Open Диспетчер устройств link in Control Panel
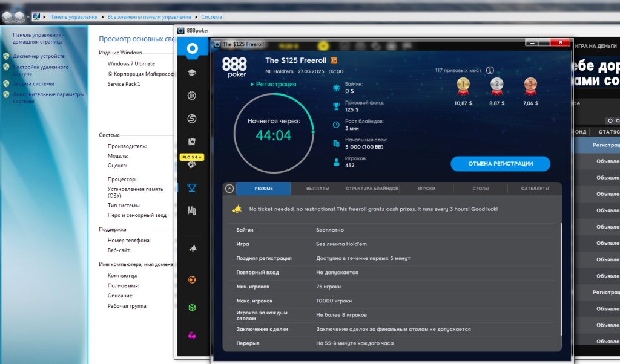 38,56
